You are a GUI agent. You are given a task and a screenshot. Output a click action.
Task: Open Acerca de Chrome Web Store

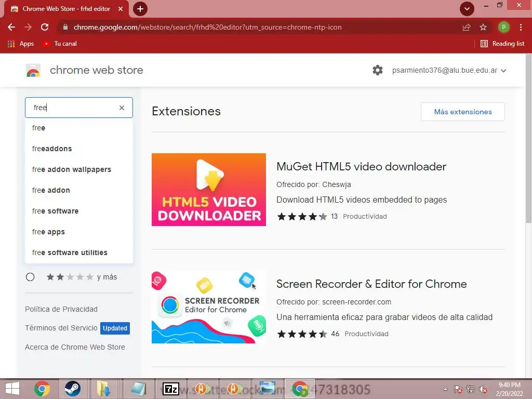[x=75, y=347]
